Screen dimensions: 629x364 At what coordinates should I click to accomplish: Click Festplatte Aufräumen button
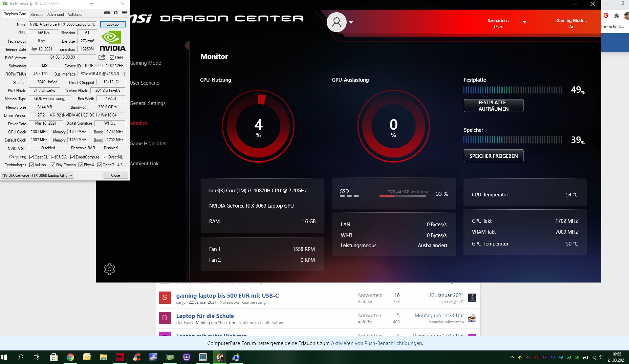coord(494,106)
